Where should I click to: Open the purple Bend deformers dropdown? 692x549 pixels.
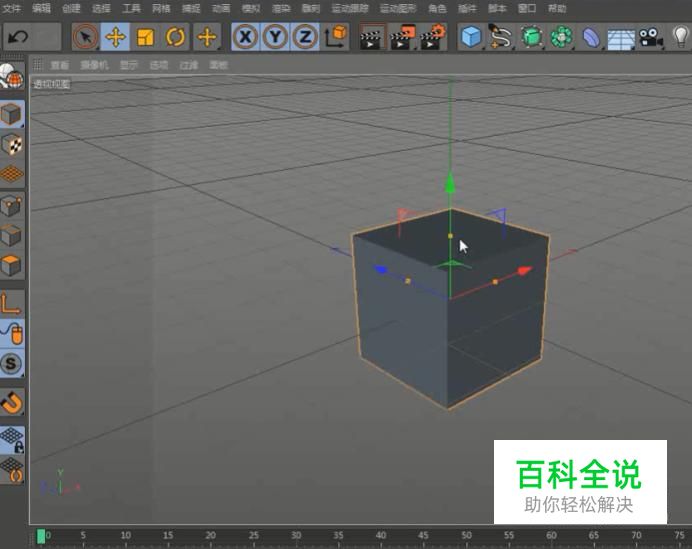click(591, 37)
